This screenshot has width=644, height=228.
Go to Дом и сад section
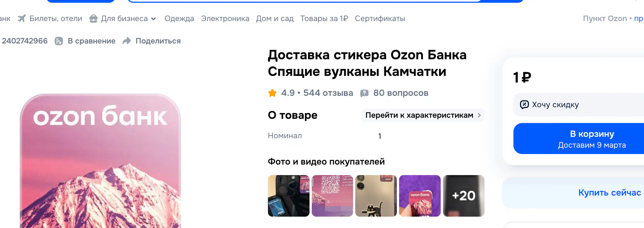pyautogui.click(x=275, y=19)
